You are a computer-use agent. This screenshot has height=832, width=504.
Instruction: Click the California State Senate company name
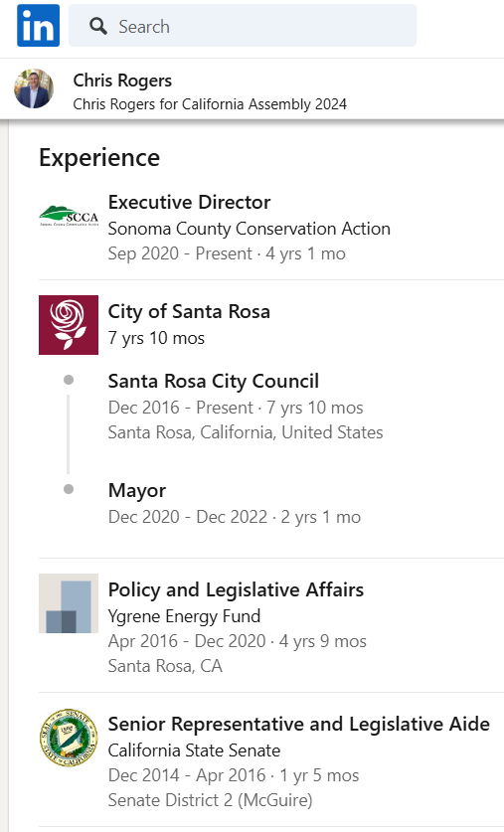pos(194,750)
